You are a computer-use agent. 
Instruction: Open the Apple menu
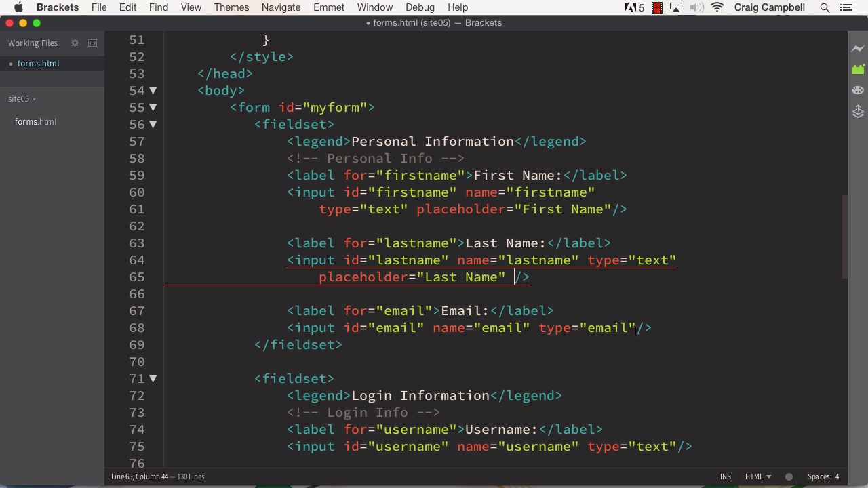(x=18, y=7)
